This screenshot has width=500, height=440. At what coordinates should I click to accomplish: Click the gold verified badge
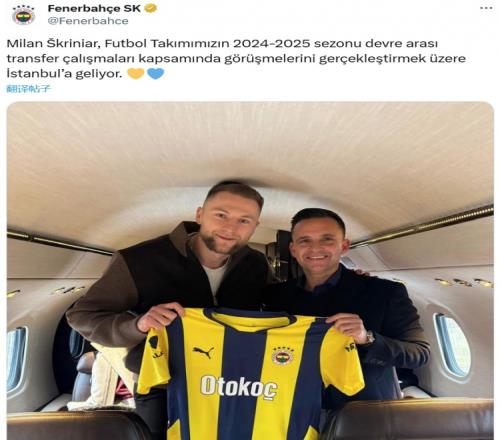tap(151, 8)
